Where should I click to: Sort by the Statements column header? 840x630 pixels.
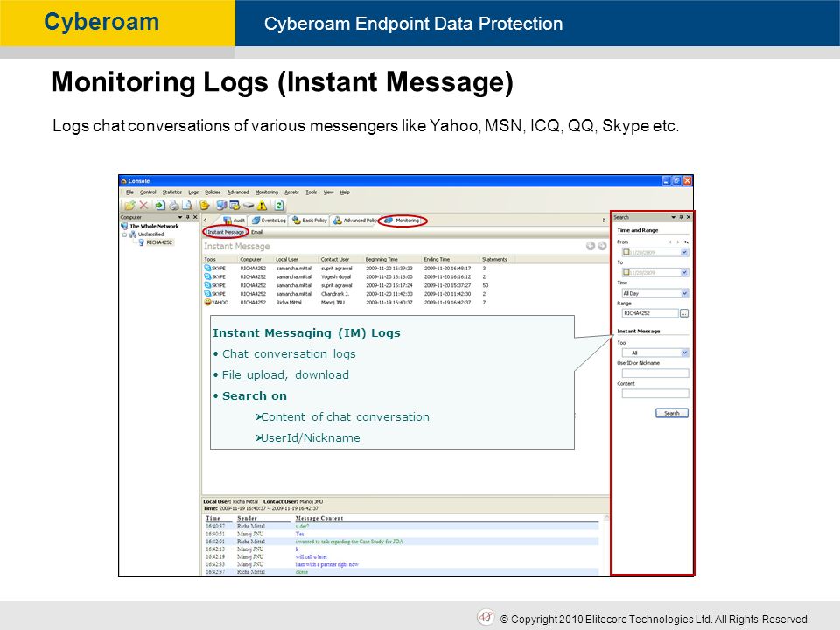pos(497,259)
